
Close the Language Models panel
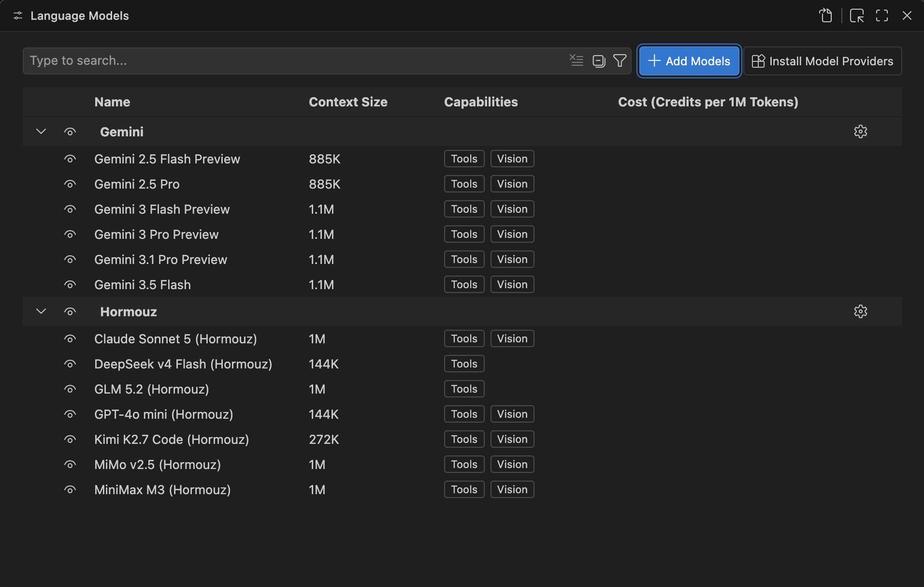[x=907, y=16]
